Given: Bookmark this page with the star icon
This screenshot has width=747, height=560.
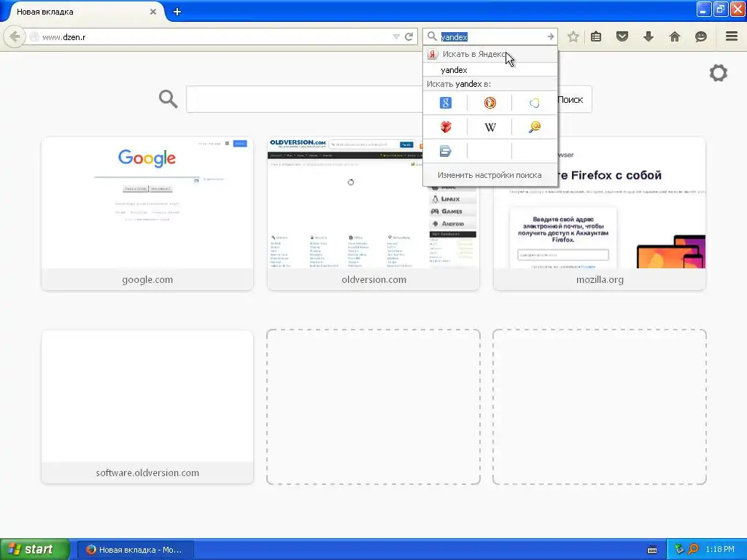Looking at the screenshot, I should click(x=573, y=36).
